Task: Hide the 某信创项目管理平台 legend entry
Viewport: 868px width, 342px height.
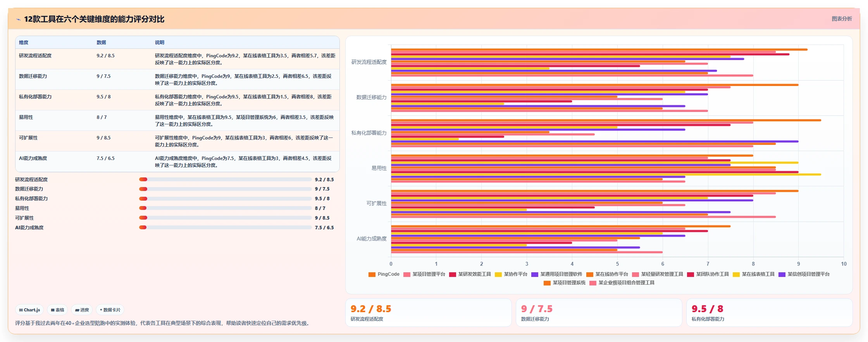Action: pyautogui.click(x=804, y=274)
